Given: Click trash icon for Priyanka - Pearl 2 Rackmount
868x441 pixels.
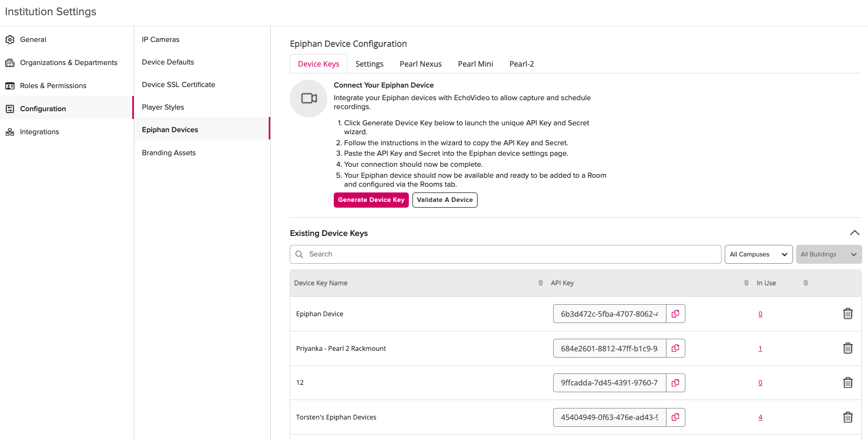Looking at the screenshot, I should tap(848, 348).
